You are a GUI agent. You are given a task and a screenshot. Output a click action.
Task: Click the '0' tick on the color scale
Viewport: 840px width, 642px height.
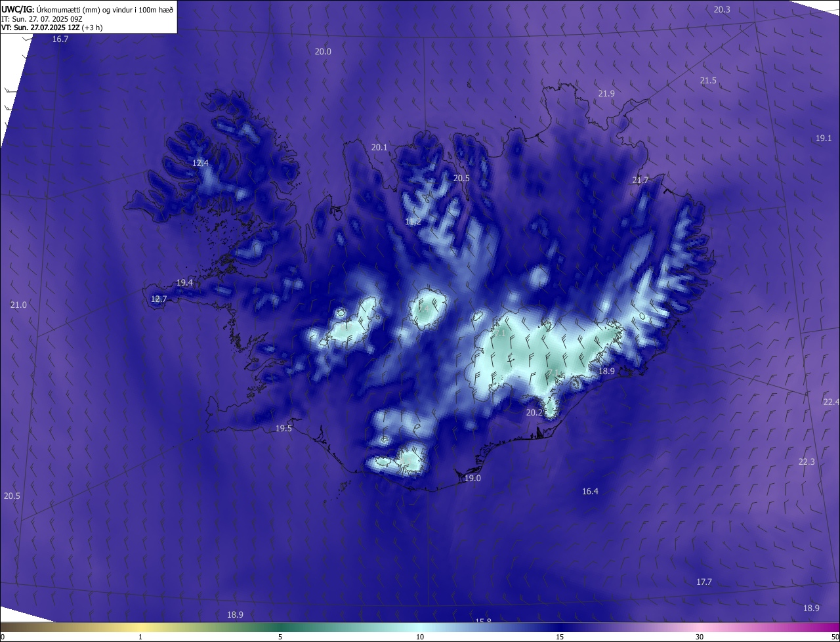(3, 637)
